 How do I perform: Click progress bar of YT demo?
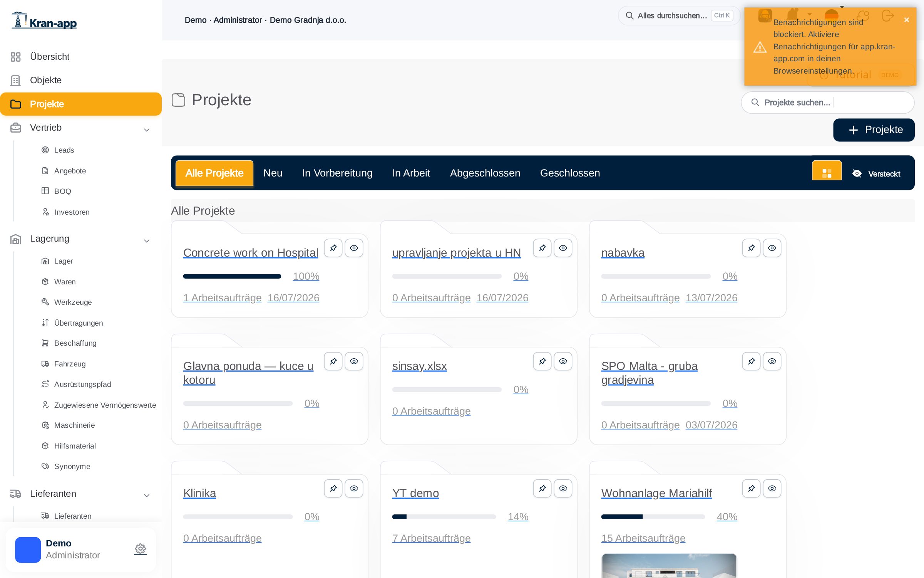click(444, 517)
